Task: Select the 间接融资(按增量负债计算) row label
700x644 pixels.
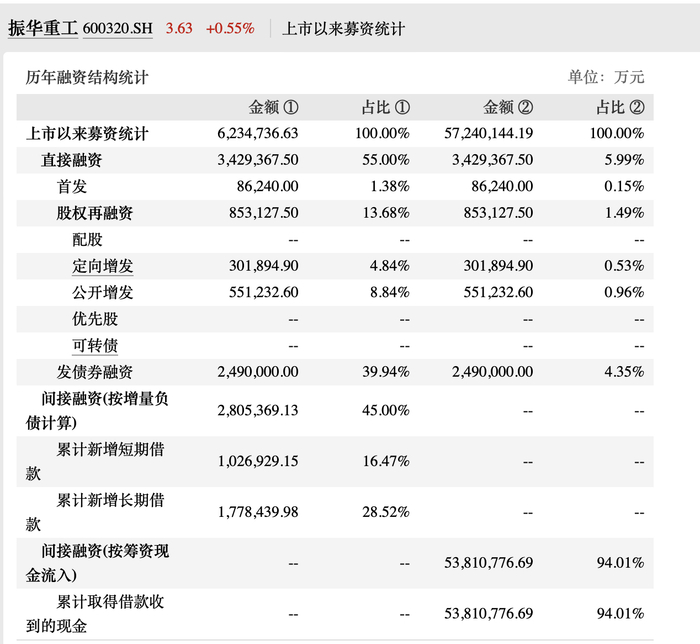Action: point(97,411)
